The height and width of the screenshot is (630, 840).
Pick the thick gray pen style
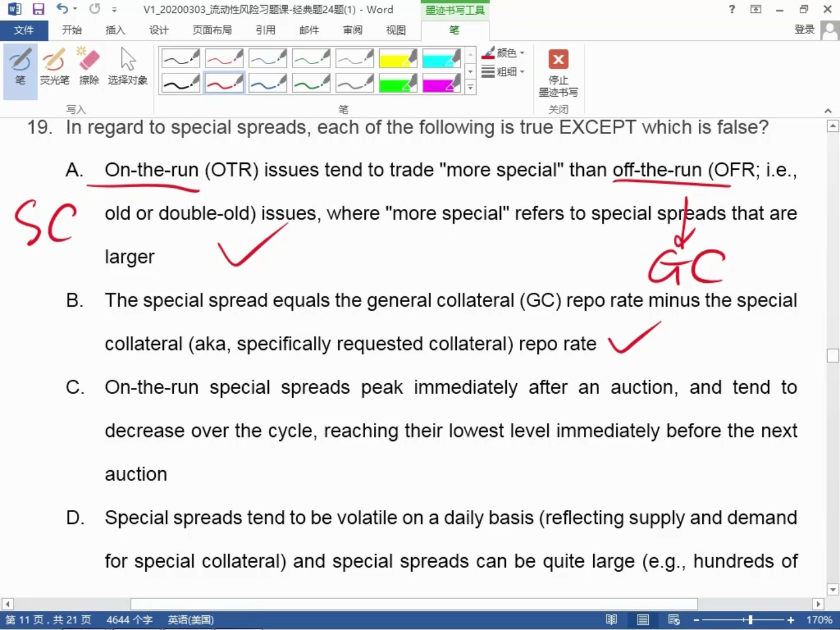point(355,83)
